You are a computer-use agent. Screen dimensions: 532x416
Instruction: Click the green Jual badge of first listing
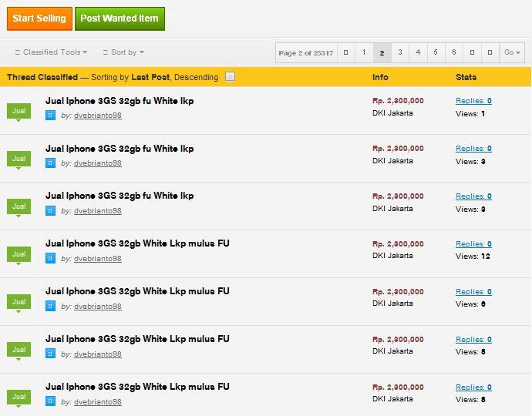pyautogui.click(x=19, y=112)
